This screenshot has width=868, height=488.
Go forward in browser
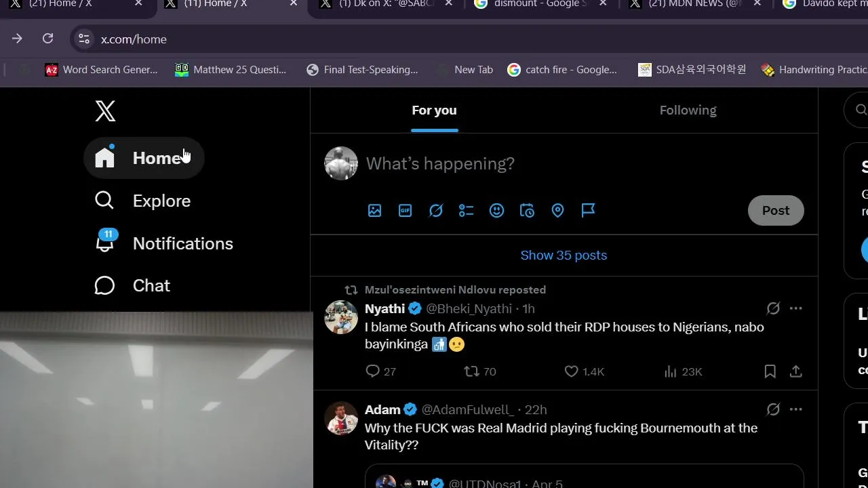tap(17, 39)
